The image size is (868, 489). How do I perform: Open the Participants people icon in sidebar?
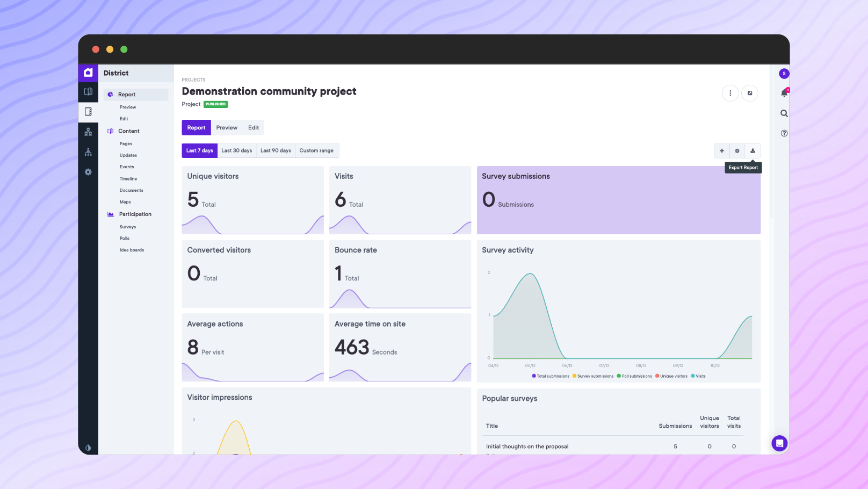point(88,132)
